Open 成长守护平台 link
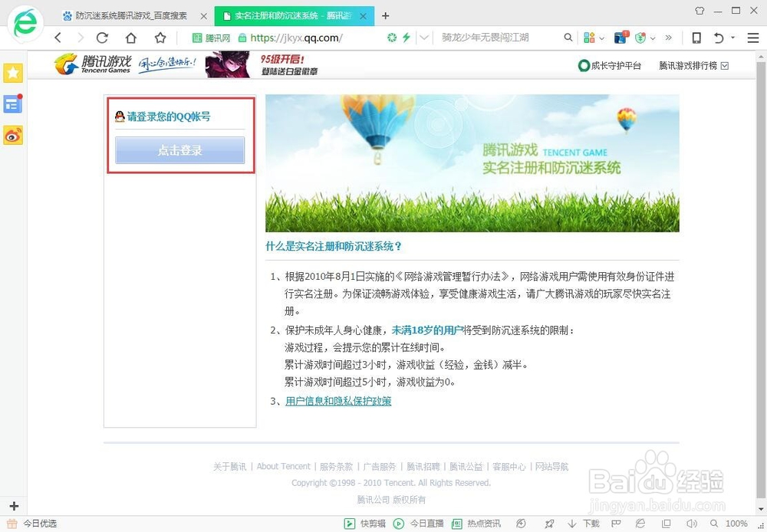The width and height of the screenshot is (767, 532). (609, 65)
